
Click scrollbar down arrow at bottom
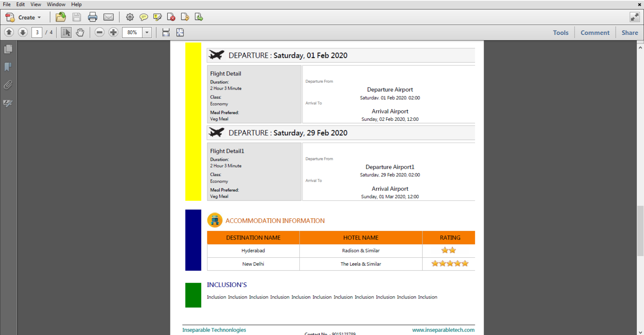tap(640, 332)
